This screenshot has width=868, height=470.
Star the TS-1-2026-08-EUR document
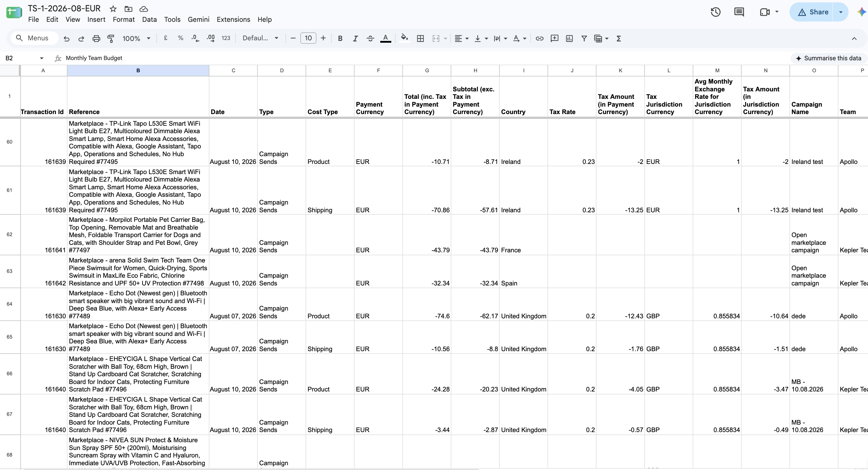(x=113, y=9)
